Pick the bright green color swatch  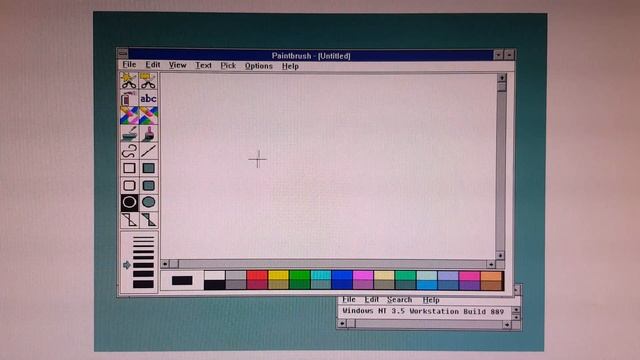coord(299,276)
